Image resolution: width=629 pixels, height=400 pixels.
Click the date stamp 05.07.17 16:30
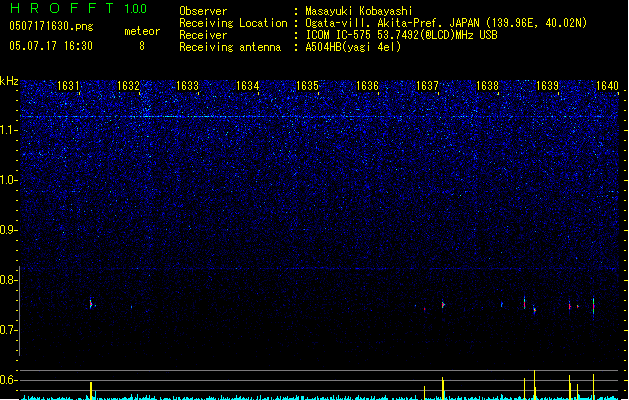point(51,46)
